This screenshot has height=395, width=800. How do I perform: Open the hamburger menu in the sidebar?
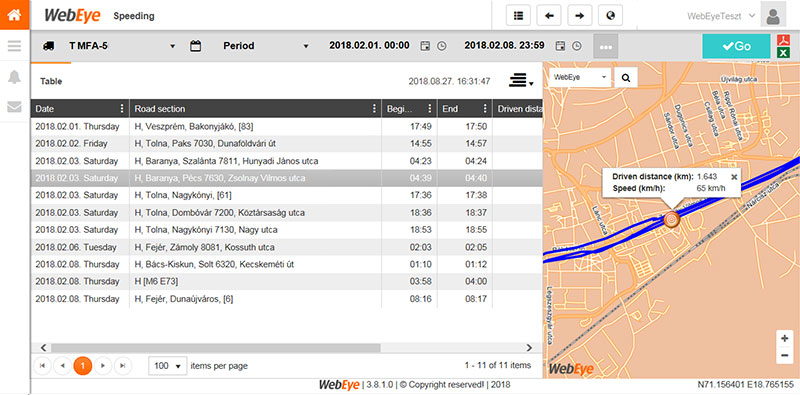pyautogui.click(x=14, y=46)
